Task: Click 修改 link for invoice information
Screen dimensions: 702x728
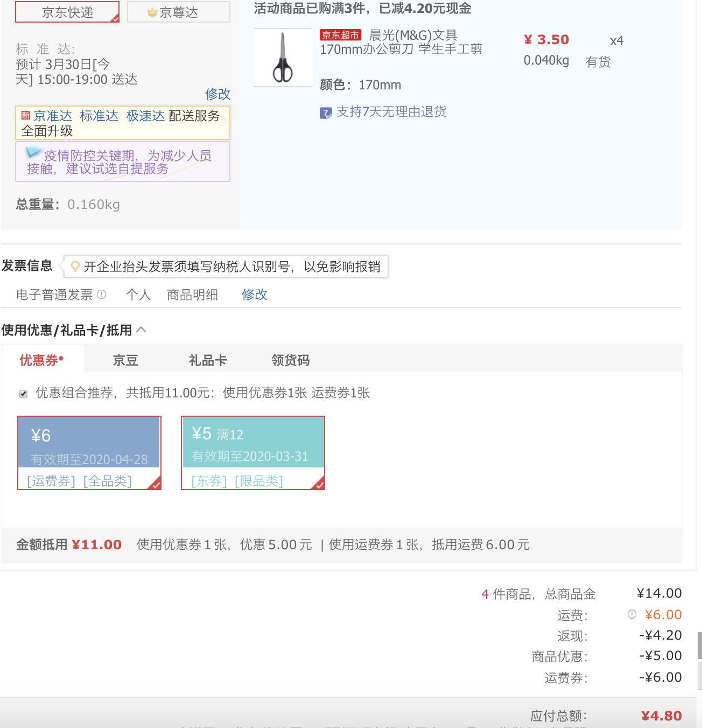Action: [x=255, y=295]
